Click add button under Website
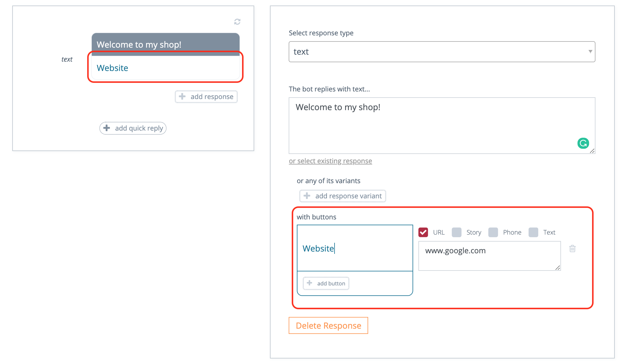Viewport: 620px width, 364px height. (x=326, y=283)
